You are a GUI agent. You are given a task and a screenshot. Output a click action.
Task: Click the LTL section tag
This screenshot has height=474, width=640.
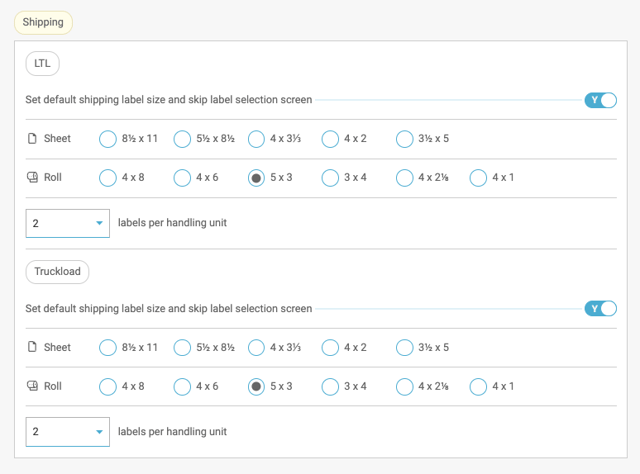point(42,63)
